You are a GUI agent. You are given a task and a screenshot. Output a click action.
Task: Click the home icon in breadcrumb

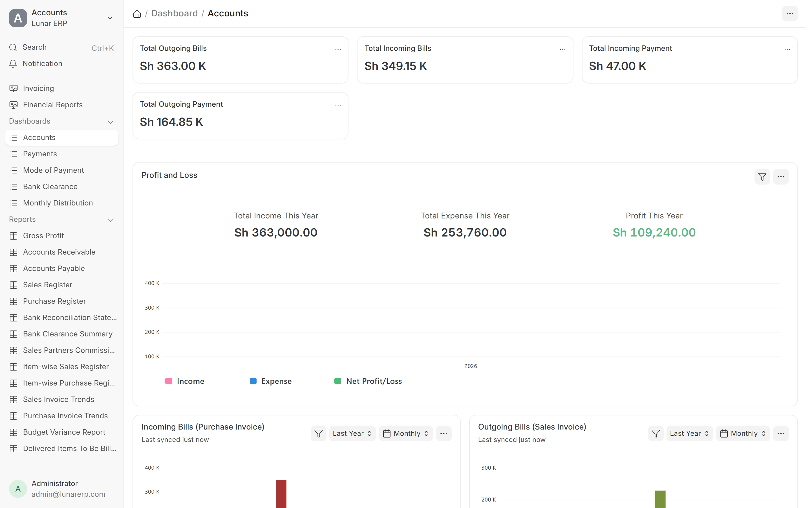coord(137,14)
